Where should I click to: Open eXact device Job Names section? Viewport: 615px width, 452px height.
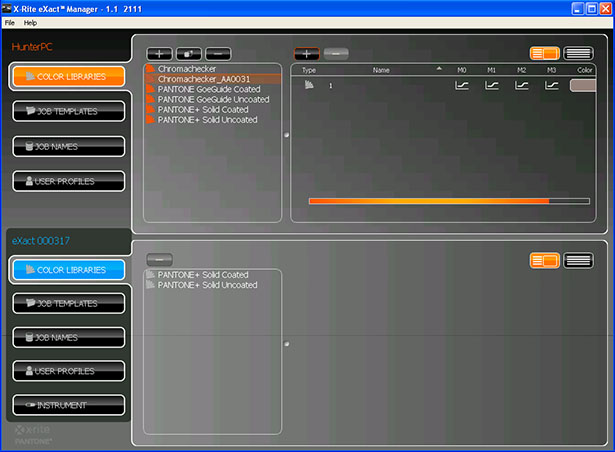[x=69, y=337]
